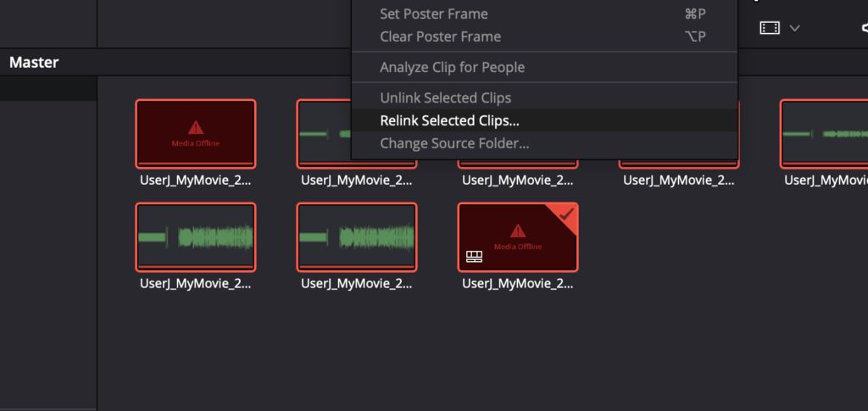Viewport: 868px width, 411px height.
Task: Select first audio waveform clip in bottom row
Action: coord(196,237)
